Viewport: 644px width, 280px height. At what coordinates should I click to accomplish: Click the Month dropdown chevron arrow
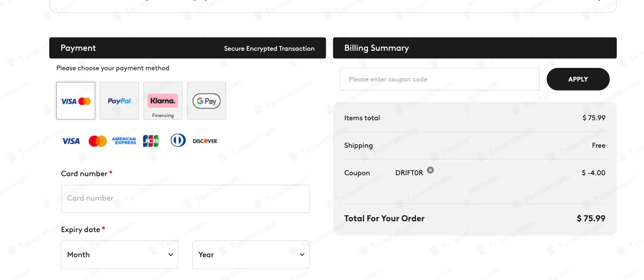click(171, 255)
